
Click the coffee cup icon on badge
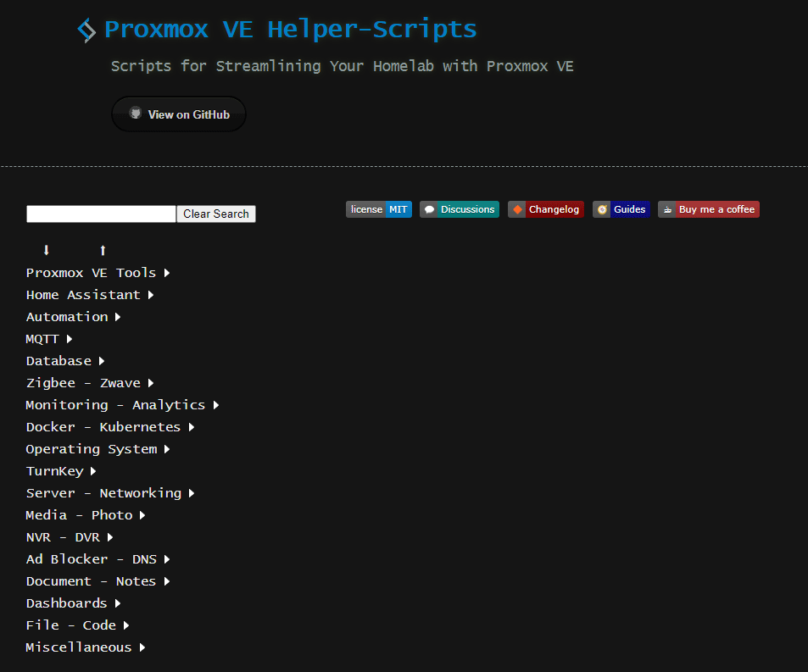pyautogui.click(x=667, y=209)
